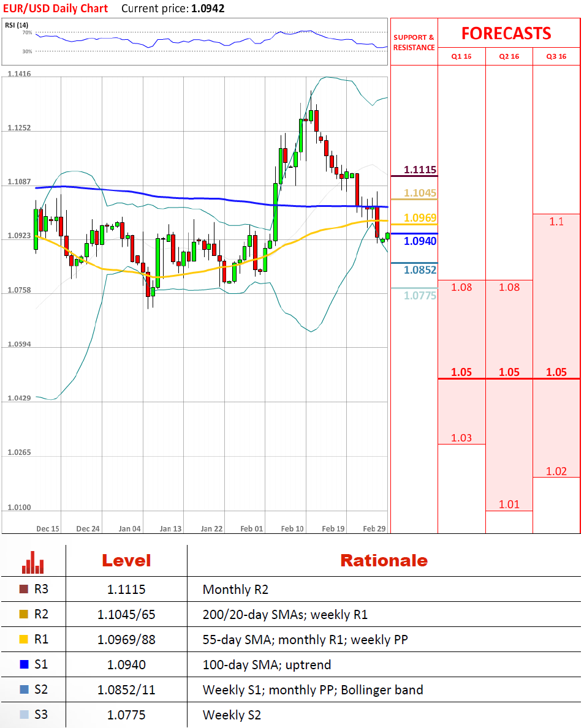Click the 1.0775 support level label
The image size is (584, 728).
pyautogui.click(x=420, y=295)
